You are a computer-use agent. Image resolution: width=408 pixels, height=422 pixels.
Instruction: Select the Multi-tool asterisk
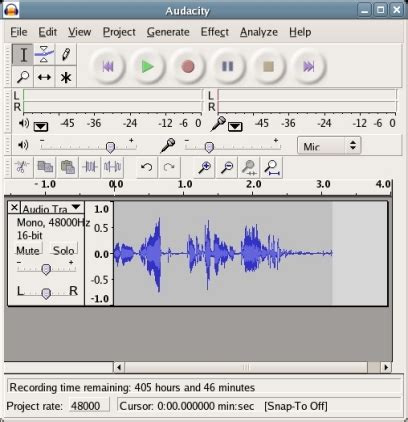click(x=66, y=77)
